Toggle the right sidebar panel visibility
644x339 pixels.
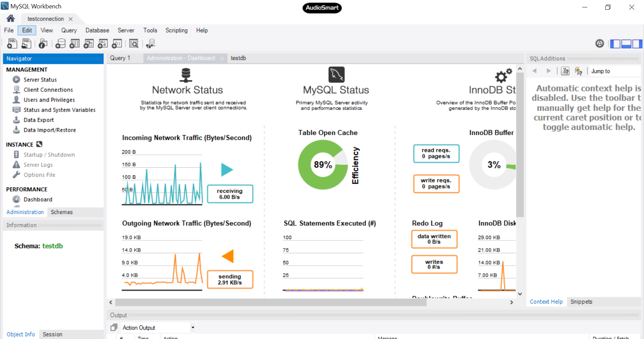[x=637, y=44]
